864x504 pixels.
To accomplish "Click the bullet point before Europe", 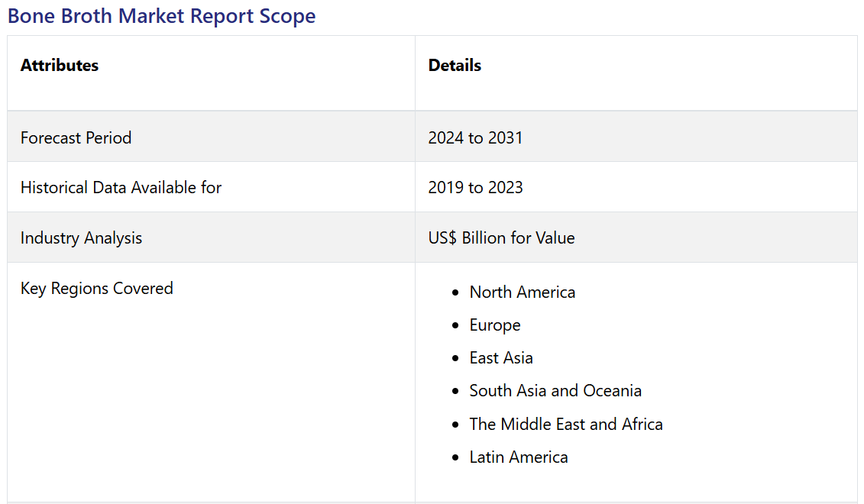I will pos(456,325).
